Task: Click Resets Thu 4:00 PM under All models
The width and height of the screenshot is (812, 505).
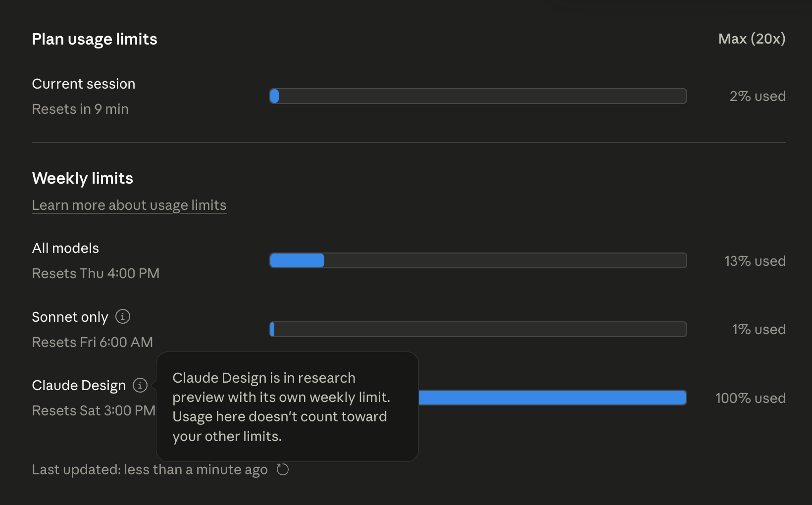Action: tap(96, 273)
